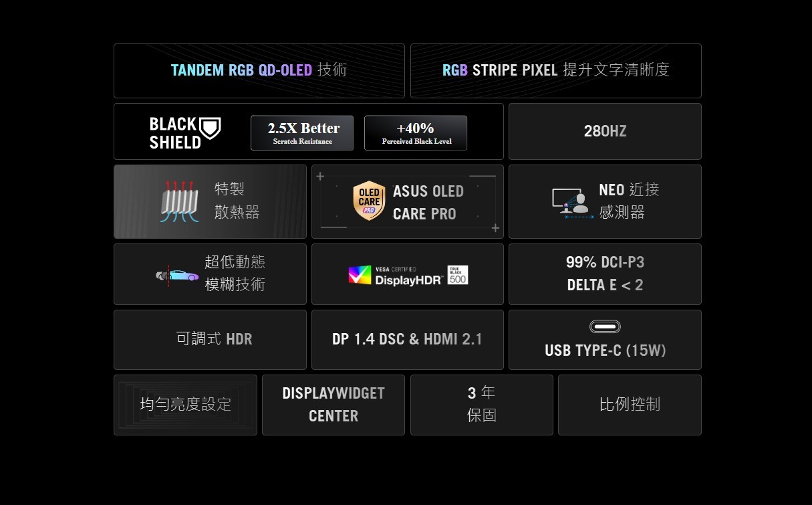The image size is (812, 505).
Task: Click the Neo proximity sensor monitor icon
Action: [x=573, y=203]
